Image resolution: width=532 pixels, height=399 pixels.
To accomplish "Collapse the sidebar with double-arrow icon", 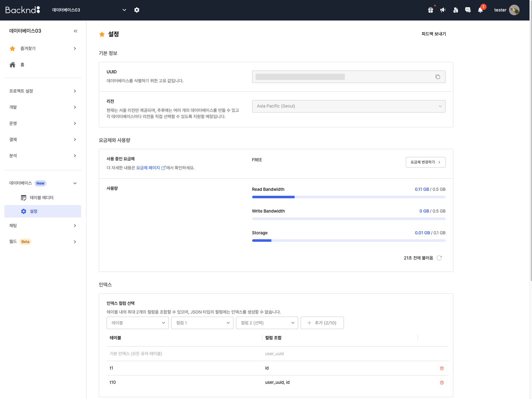I will point(76,31).
